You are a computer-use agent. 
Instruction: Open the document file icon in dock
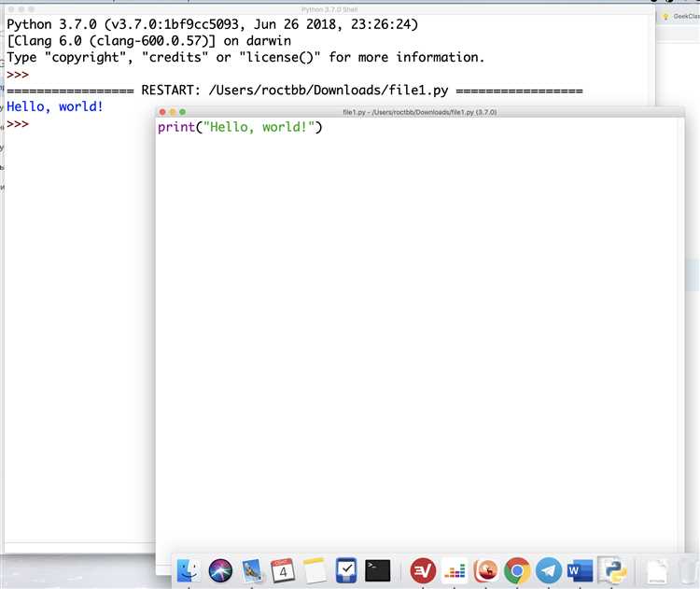[x=658, y=571]
